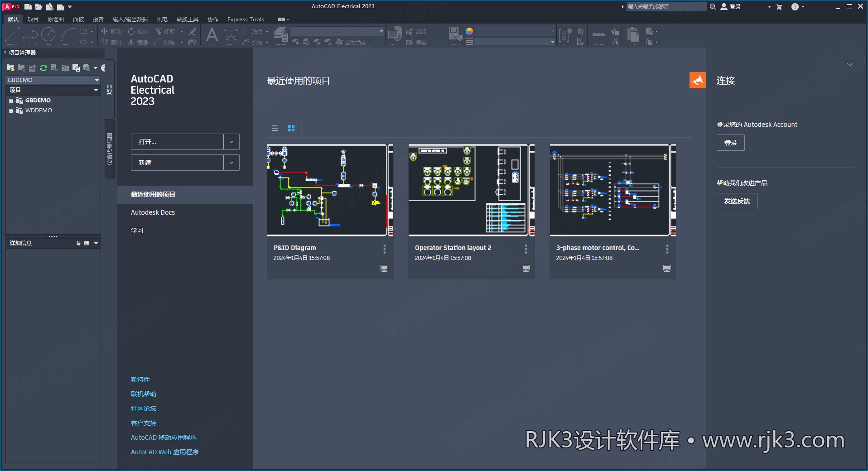Click the green Refresh icon in Project Manager
Screen dimensions: 868x471
43,68
